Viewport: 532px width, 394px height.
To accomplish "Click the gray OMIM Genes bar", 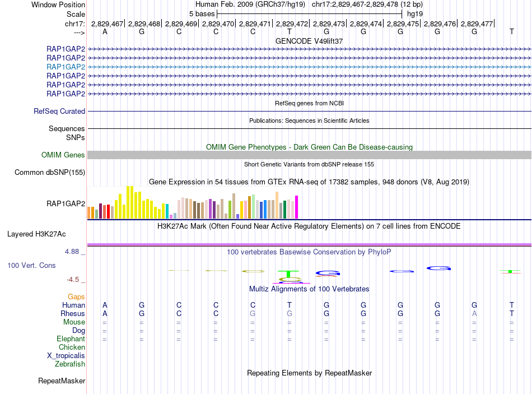I will (309, 155).
